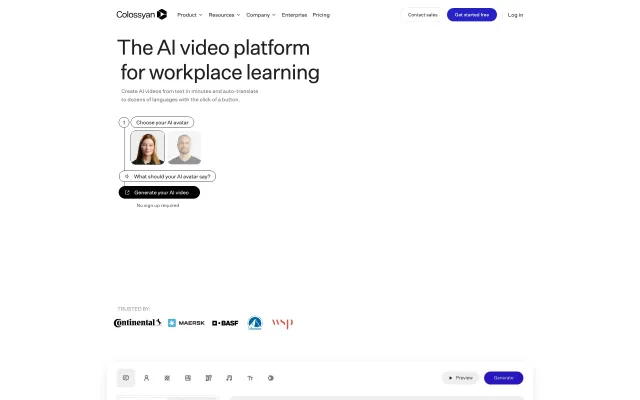
Task: Click the grid elements icon in editor toolbar
Action: pyautogui.click(x=167, y=378)
